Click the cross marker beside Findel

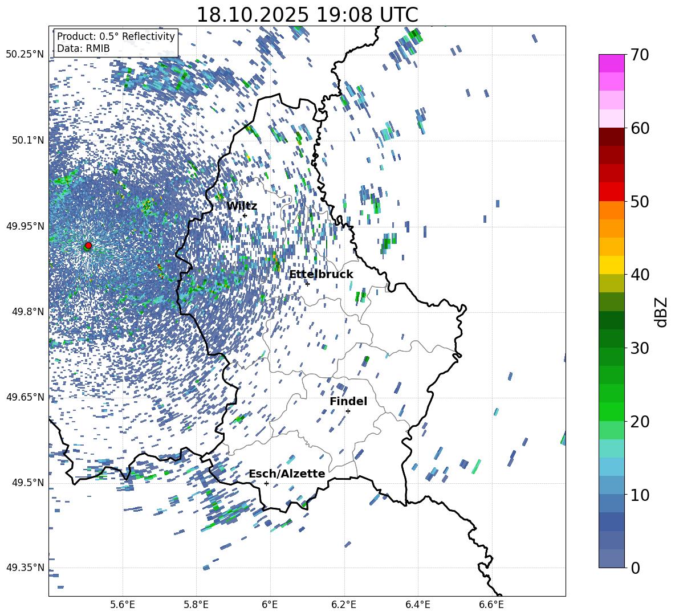[348, 411]
